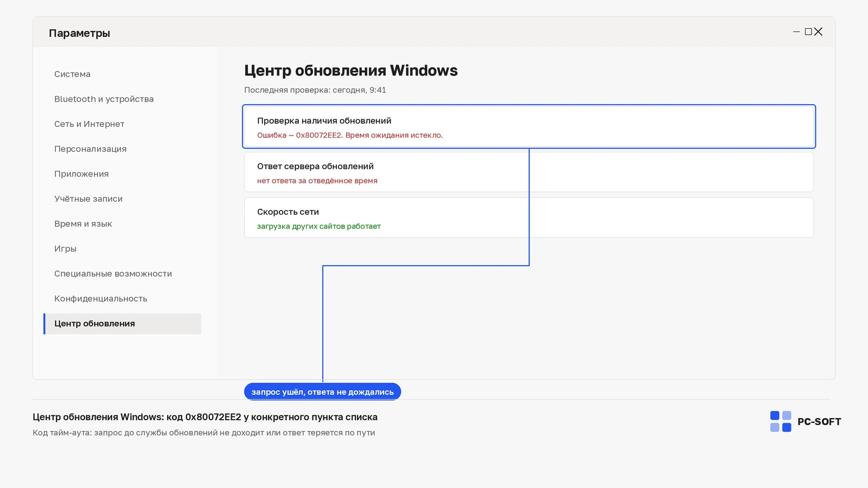Select the active Центр обновления item
This screenshot has height=488, width=868.
click(x=122, y=324)
